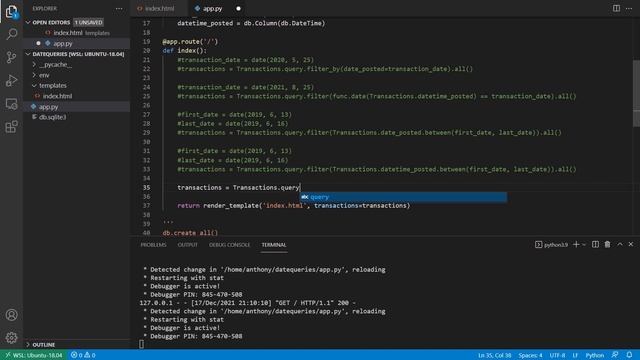Select the Terminal panel tab
This screenshot has width=640, height=360.
(x=273, y=245)
